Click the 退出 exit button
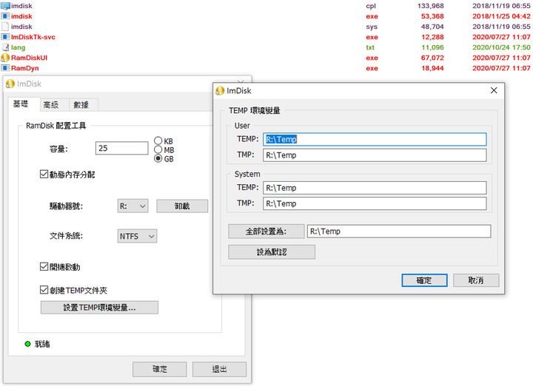 [x=219, y=369]
